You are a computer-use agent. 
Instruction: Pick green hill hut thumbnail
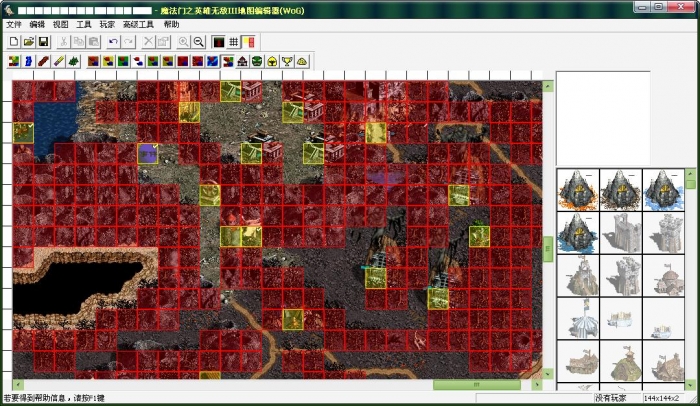point(621,361)
